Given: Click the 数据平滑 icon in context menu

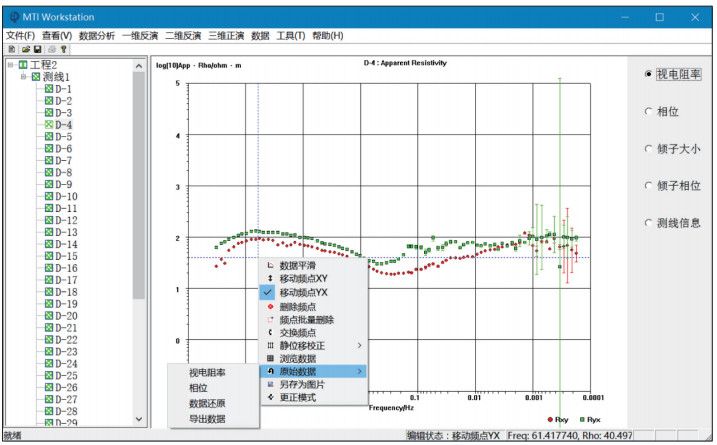Looking at the screenshot, I should click(x=269, y=266).
